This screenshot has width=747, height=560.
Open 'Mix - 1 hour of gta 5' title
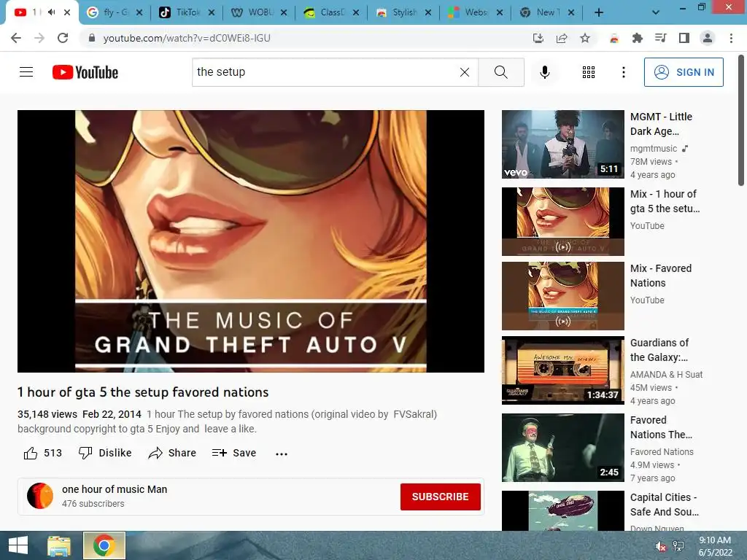[x=665, y=201]
